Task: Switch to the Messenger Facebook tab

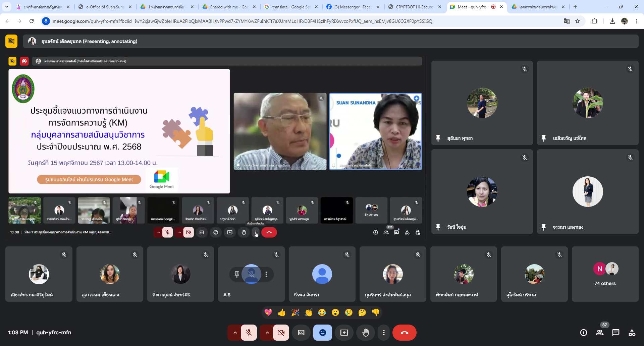Action: pyautogui.click(x=353, y=7)
